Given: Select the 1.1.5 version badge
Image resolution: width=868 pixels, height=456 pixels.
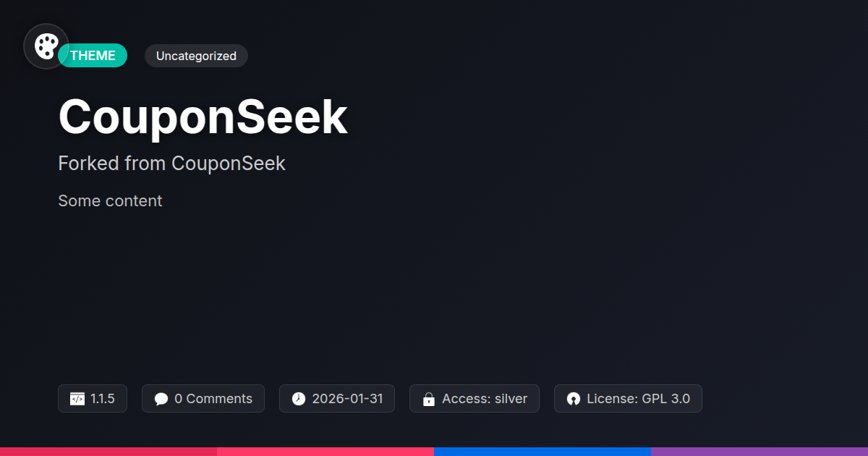Looking at the screenshot, I should (x=93, y=399).
